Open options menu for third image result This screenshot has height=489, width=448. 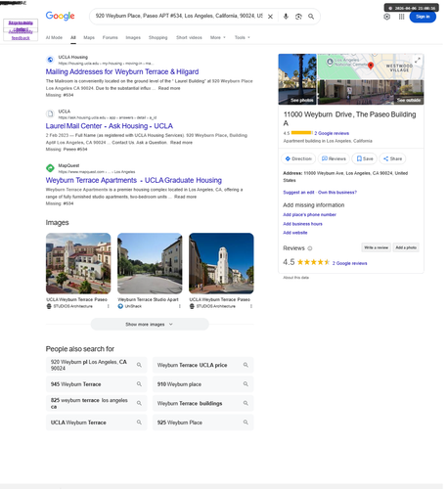click(x=251, y=306)
